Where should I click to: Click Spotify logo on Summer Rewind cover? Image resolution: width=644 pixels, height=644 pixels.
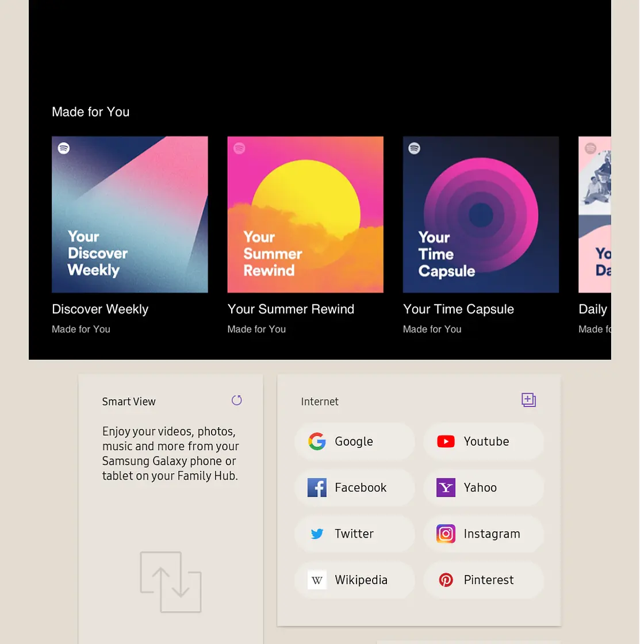click(x=239, y=148)
